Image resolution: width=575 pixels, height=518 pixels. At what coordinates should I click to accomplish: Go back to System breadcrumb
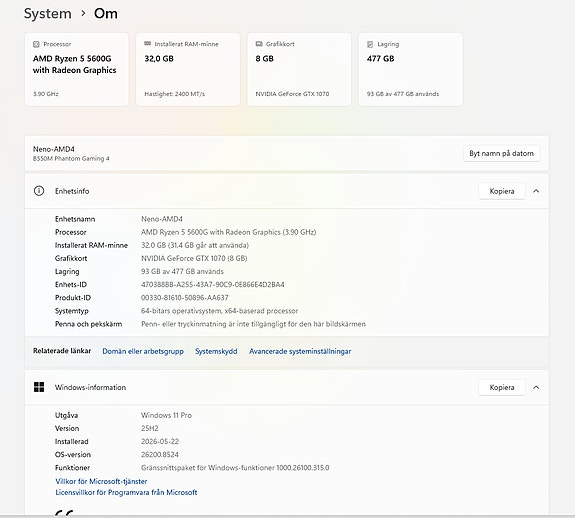[48, 14]
